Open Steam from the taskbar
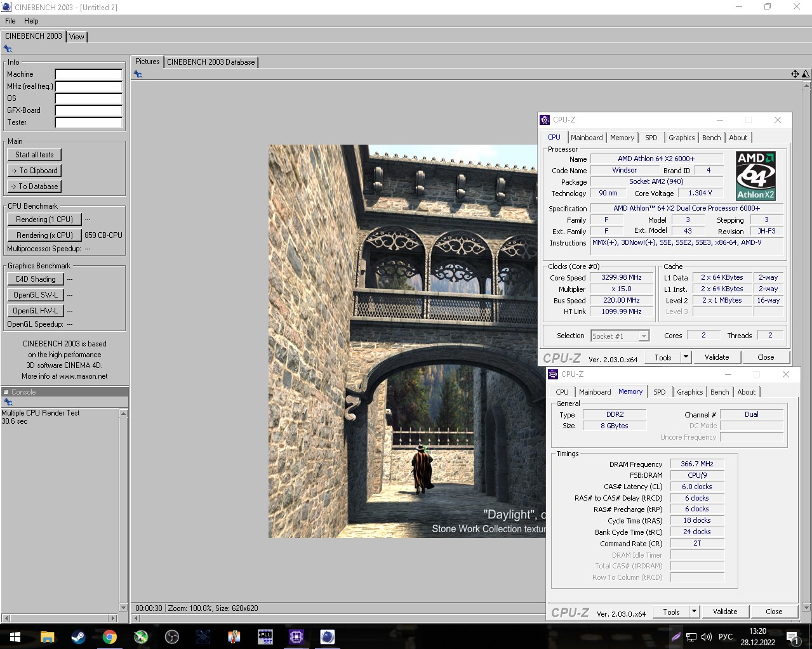 coord(78,637)
